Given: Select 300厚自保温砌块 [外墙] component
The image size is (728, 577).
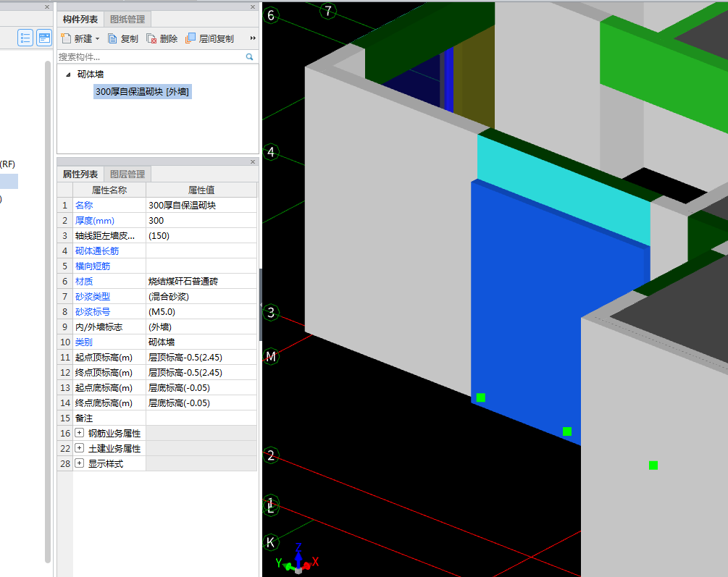Looking at the screenshot, I should pos(142,91).
